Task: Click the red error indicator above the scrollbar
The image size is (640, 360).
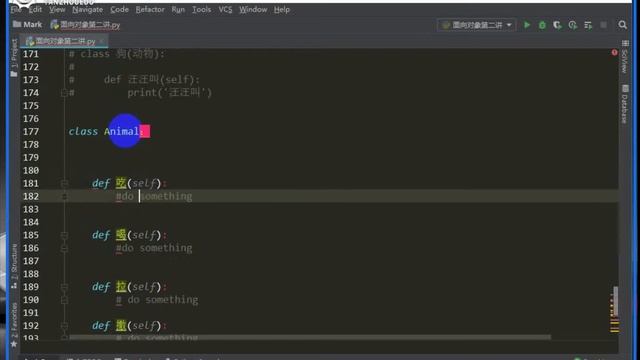Action: [614, 52]
